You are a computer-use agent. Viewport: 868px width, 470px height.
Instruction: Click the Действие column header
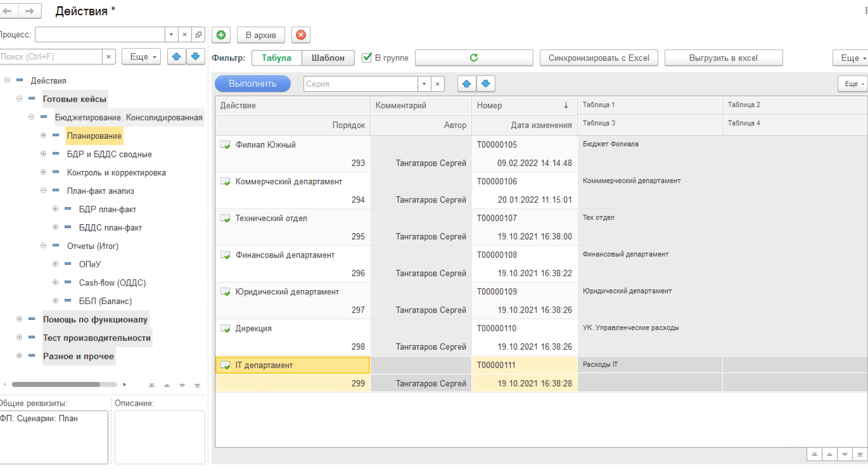coord(292,105)
